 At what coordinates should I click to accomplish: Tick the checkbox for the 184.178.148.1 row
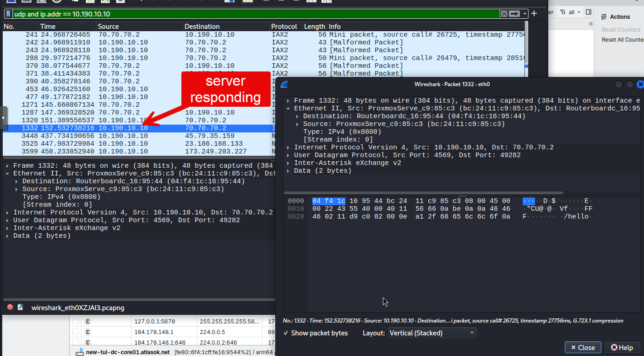[76, 332]
